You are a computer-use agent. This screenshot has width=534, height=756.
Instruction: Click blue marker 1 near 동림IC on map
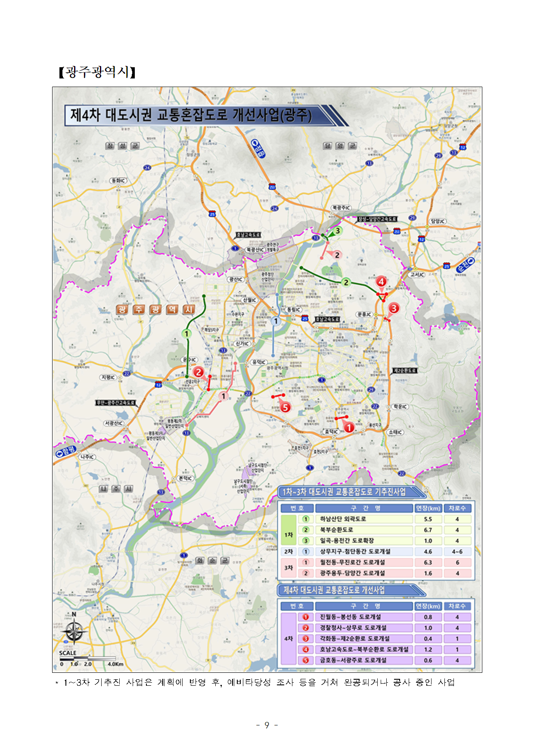[276, 321]
